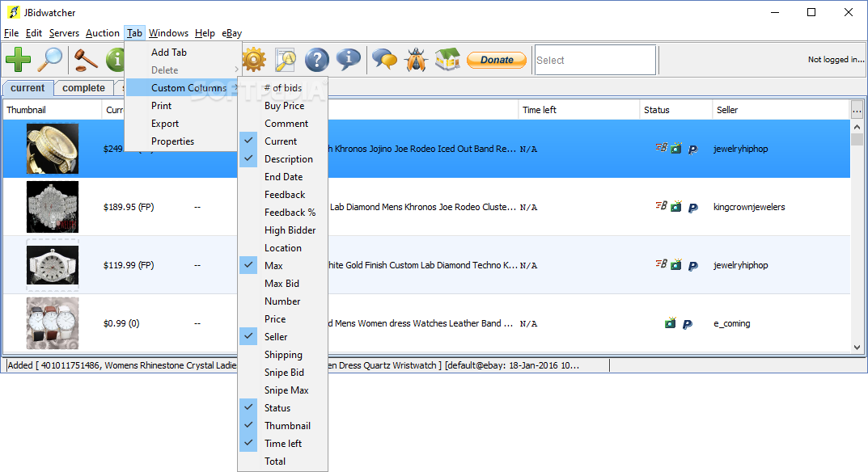Enable the # of bids column
Image resolution: width=868 pixels, height=472 pixels.
[283, 88]
